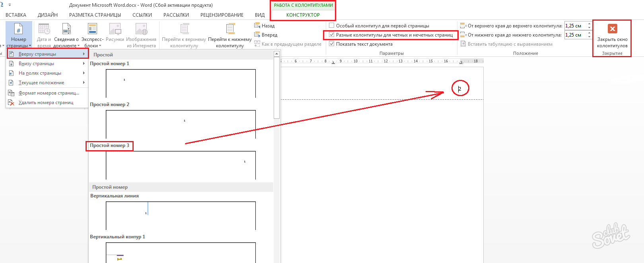
Task: Decrease the bottom footer distance value
Action: pyautogui.click(x=589, y=37)
